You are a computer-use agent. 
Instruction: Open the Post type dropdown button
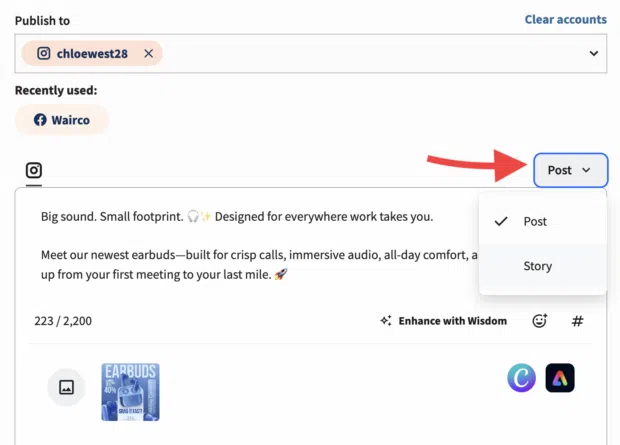[570, 170]
